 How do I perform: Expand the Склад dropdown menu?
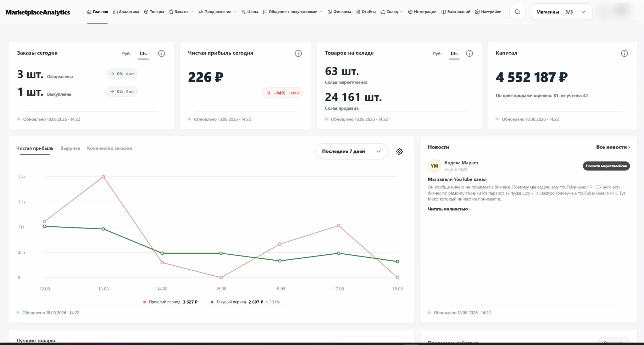pos(391,12)
